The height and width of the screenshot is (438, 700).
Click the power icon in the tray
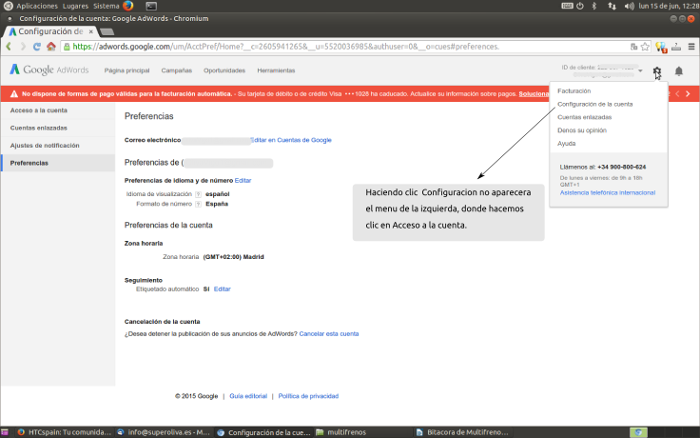pos(580,6)
